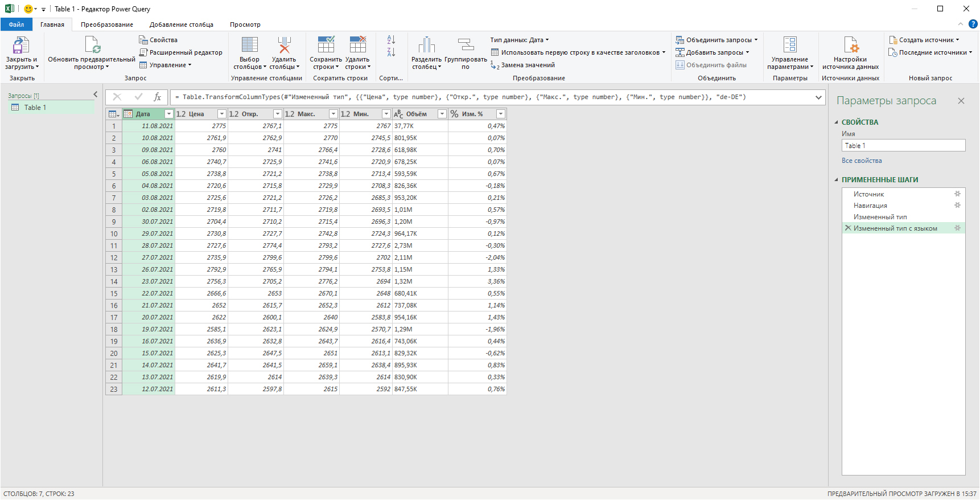
Task: Refresh preview with Обновить предварительный просмотр icon
Action: [x=92, y=46]
